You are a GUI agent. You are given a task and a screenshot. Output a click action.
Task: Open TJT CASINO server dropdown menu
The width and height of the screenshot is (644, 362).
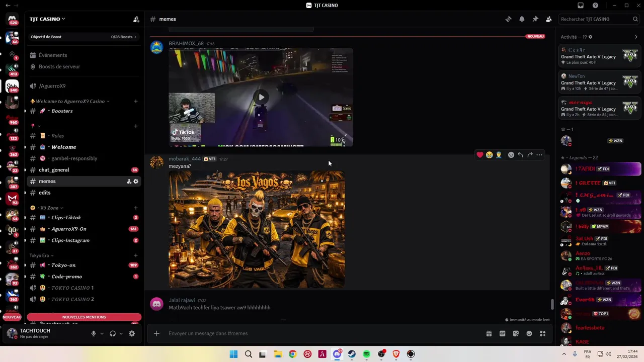47,19
